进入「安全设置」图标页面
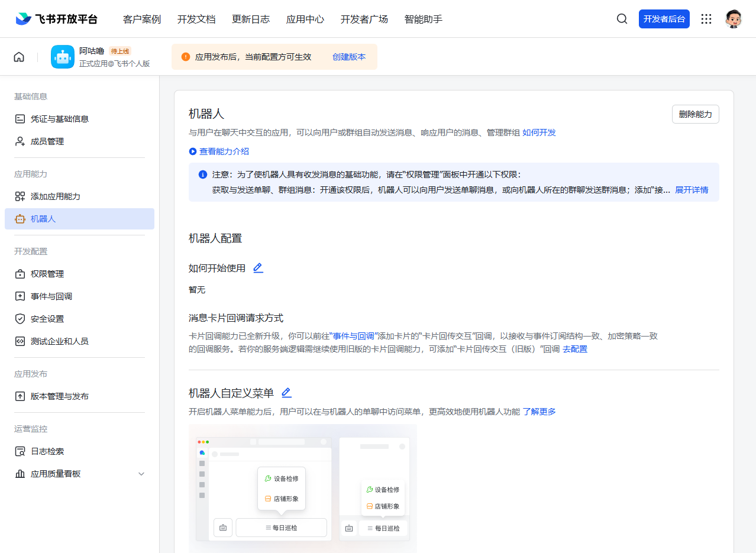Image resolution: width=756 pixels, height=553 pixels. tap(20, 318)
